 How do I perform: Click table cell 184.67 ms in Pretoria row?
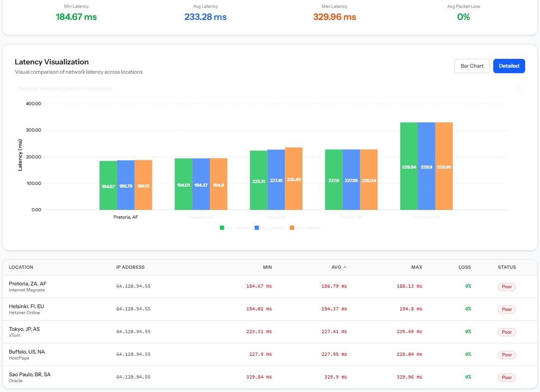(x=259, y=287)
